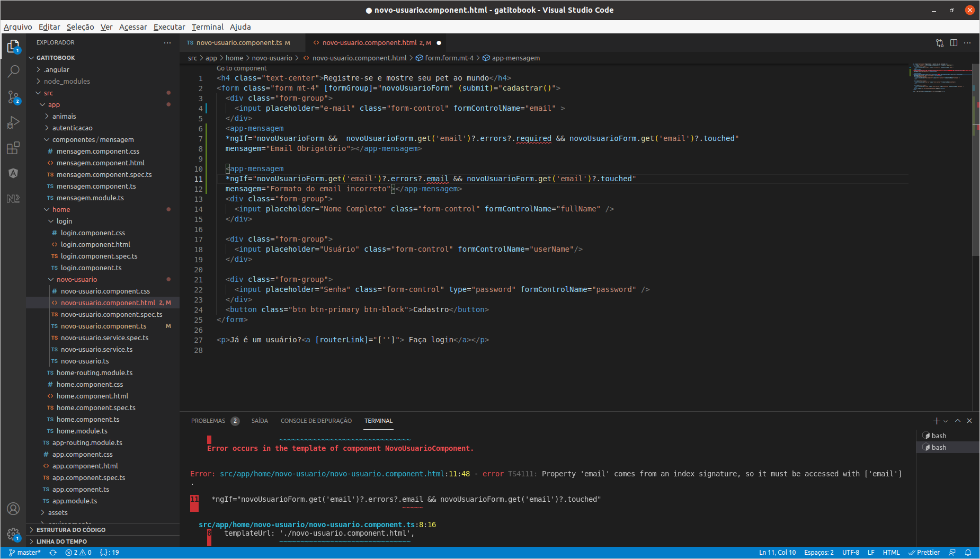
Task: Click the novo-usuario breadcrumb folder
Action: click(x=272, y=58)
